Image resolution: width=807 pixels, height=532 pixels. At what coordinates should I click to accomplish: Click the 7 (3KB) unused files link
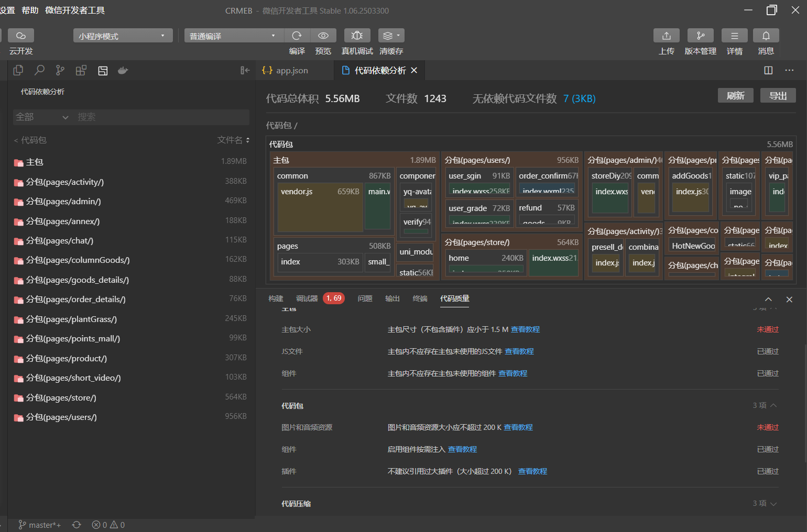click(580, 98)
